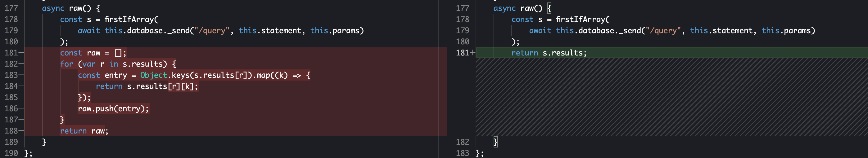The width and height of the screenshot is (868, 158).
Task: Click the minus marker beside original line 188
Action: [21, 131]
